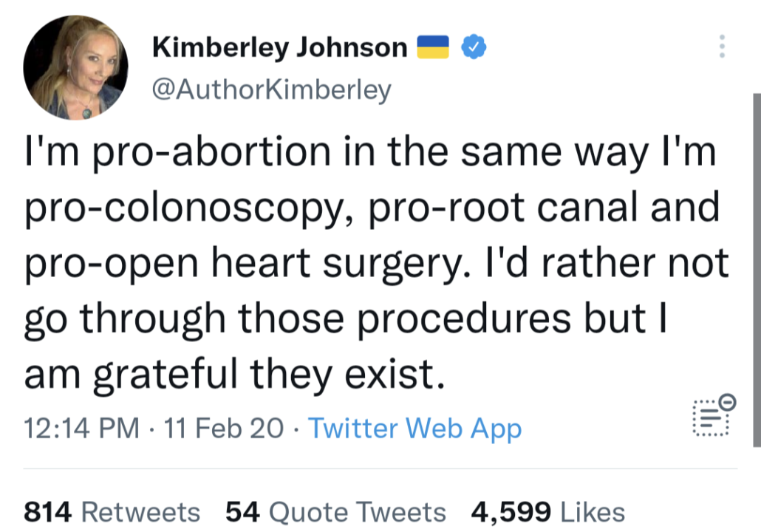Open the Twitter Web App source link
This screenshot has height=532, width=761.
[x=414, y=429]
